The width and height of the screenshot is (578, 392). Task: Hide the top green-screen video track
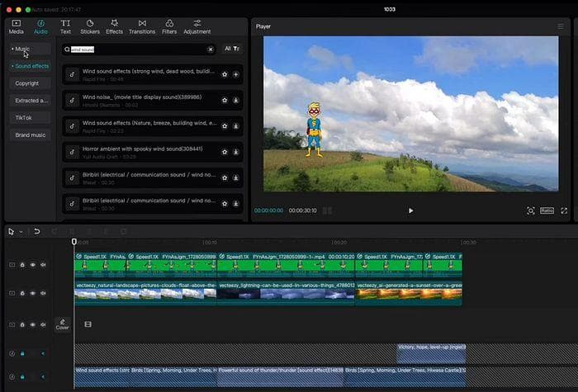tap(33, 265)
